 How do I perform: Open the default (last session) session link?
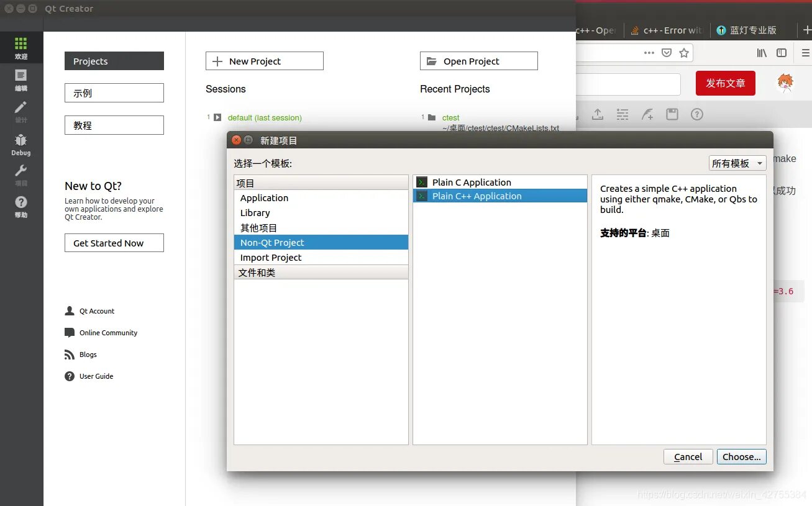pyautogui.click(x=265, y=117)
